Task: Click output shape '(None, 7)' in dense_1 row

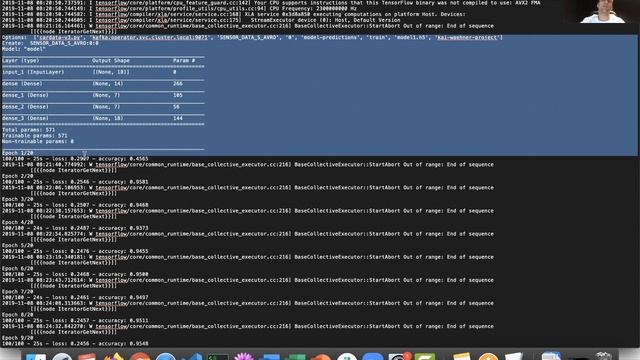Action: click(106, 95)
